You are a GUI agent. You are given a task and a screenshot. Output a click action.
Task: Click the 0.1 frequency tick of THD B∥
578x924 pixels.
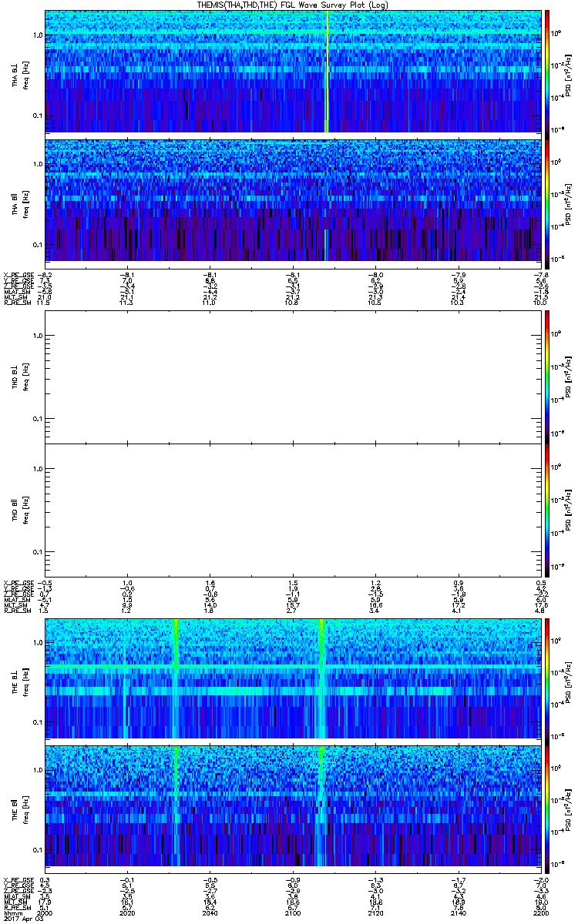coord(37,553)
